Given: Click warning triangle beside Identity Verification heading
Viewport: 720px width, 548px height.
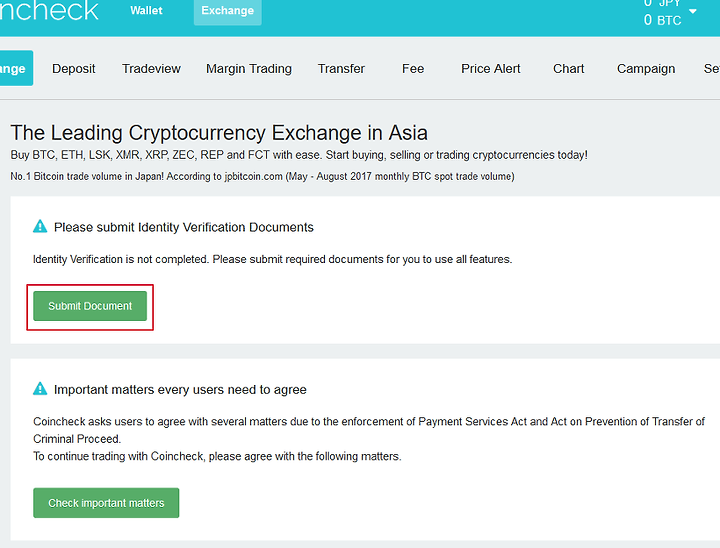Looking at the screenshot, I should (x=40, y=226).
